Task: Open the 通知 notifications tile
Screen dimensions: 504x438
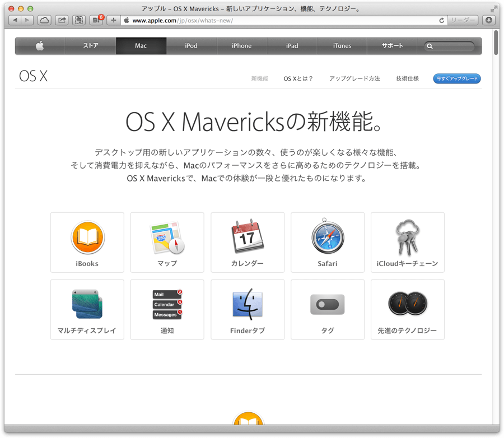Action: coord(167,309)
